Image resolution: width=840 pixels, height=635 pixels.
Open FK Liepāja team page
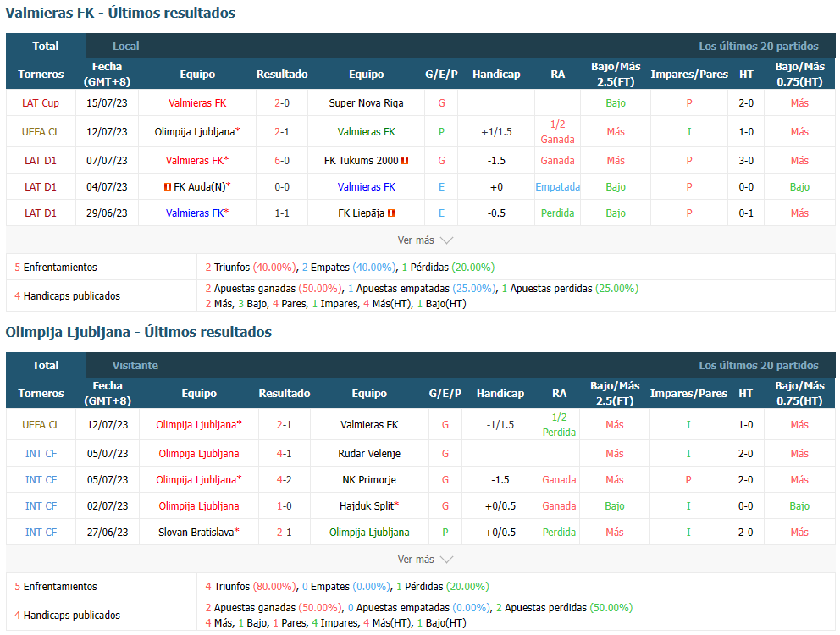click(361, 213)
